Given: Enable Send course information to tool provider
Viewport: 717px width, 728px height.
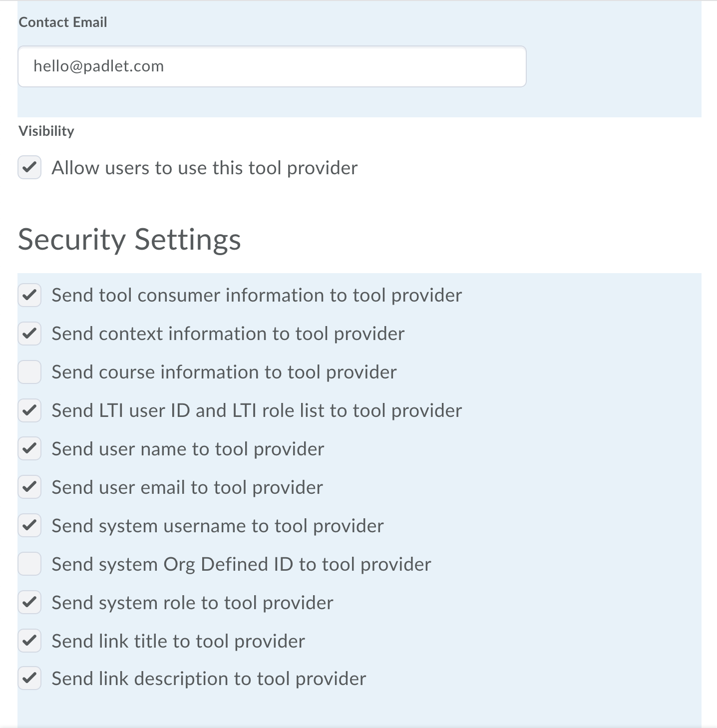Looking at the screenshot, I should tap(29, 372).
